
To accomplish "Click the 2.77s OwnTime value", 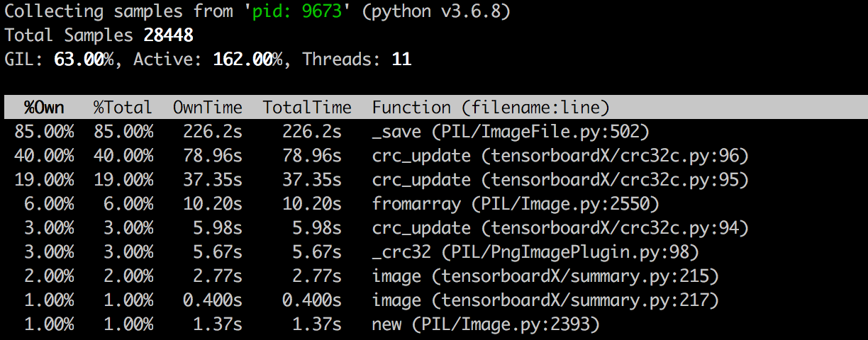I will (218, 276).
